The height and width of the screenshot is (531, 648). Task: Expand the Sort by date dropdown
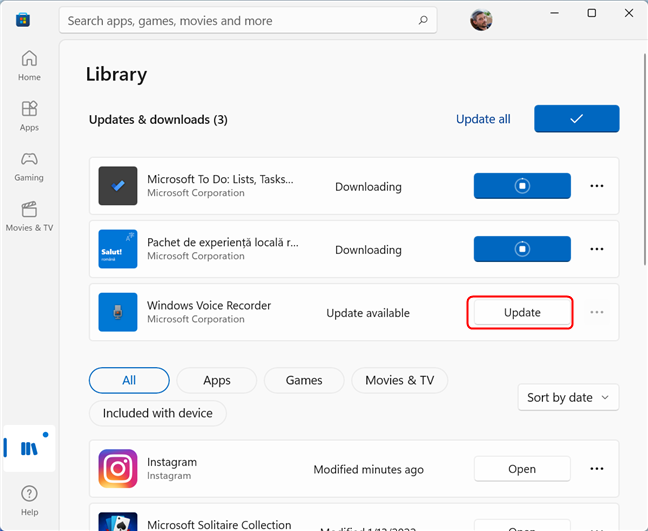(568, 398)
